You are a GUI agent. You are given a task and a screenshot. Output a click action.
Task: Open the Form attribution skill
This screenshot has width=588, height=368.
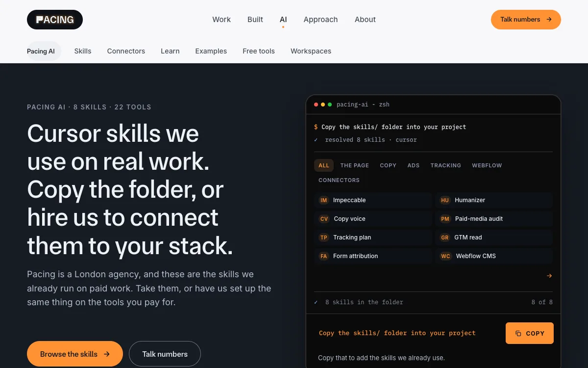373,256
